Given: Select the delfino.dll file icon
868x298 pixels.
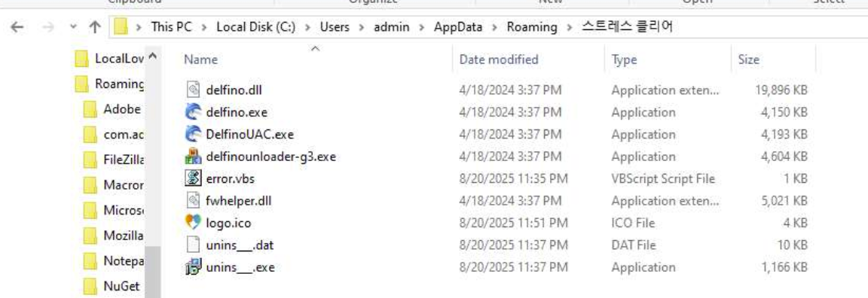Looking at the screenshot, I should tap(193, 90).
